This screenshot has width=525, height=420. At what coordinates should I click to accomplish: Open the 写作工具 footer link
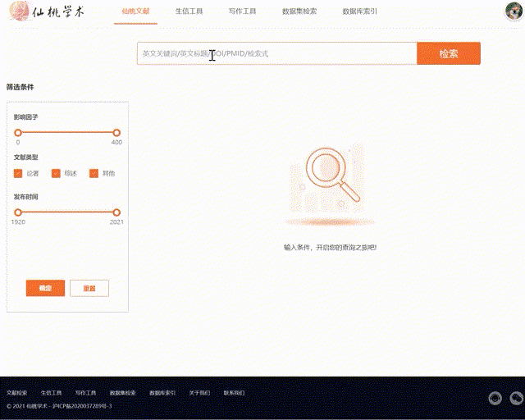85,393
